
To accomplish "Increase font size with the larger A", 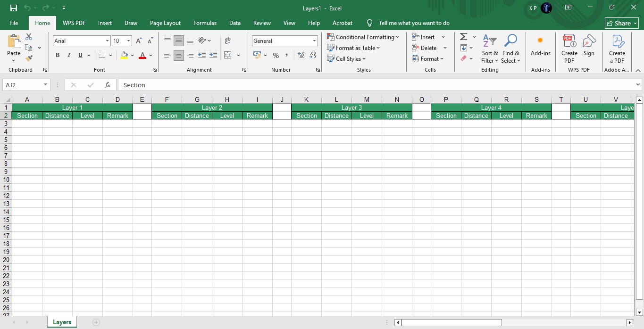I will click(x=139, y=41).
